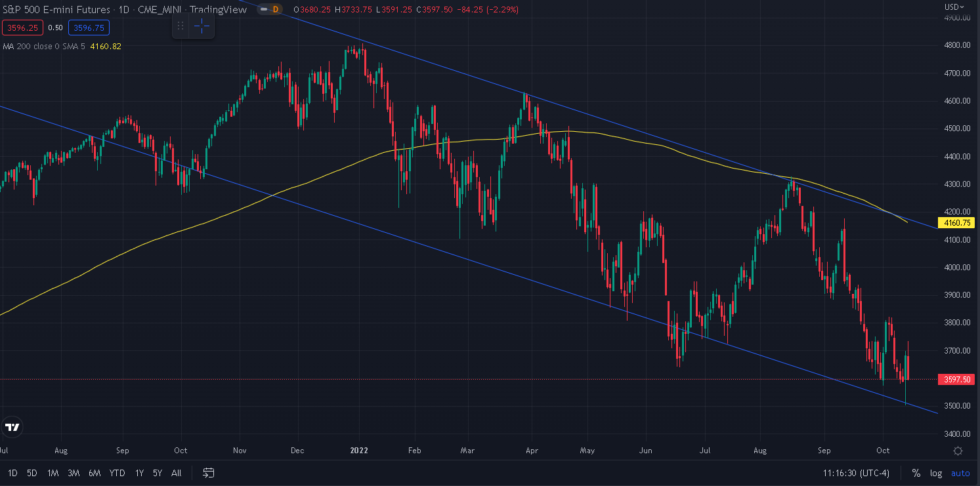Switch to the 1D time range
The height and width of the screenshot is (486, 980).
[x=12, y=473]
